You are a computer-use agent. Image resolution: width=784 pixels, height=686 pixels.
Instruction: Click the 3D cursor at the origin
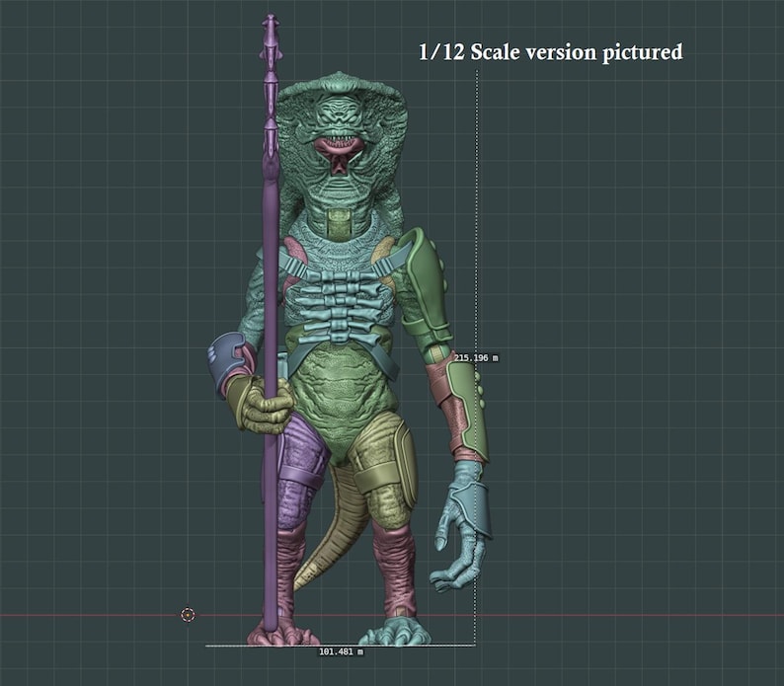point(188,615)
